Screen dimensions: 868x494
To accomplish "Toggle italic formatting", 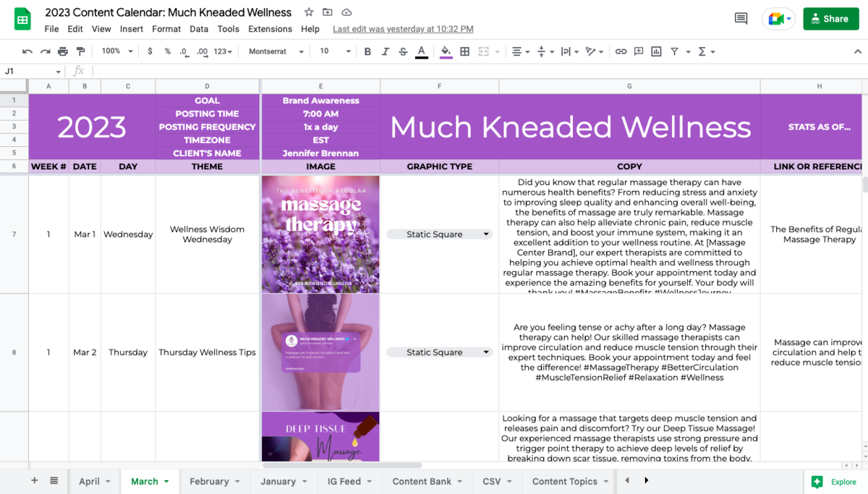I will 386,51.
